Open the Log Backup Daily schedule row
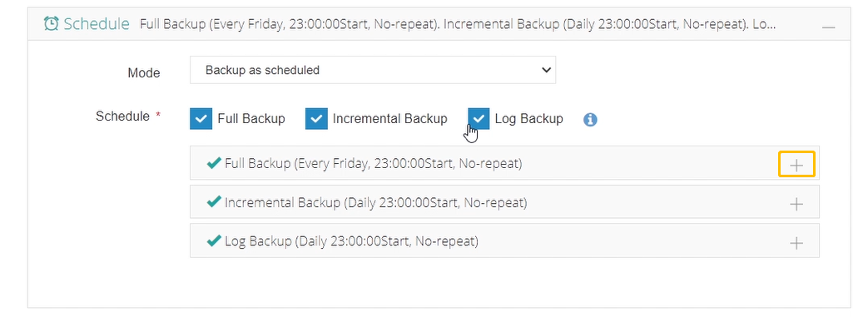The width and height of the screenshot is (868, 317). pyautogui.click(x=504, y=240)
